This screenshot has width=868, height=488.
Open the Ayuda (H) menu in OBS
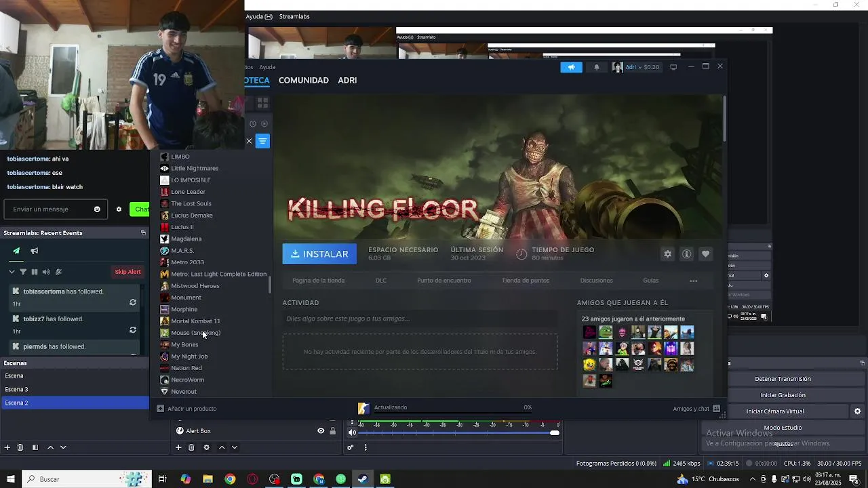pos(259,16)
